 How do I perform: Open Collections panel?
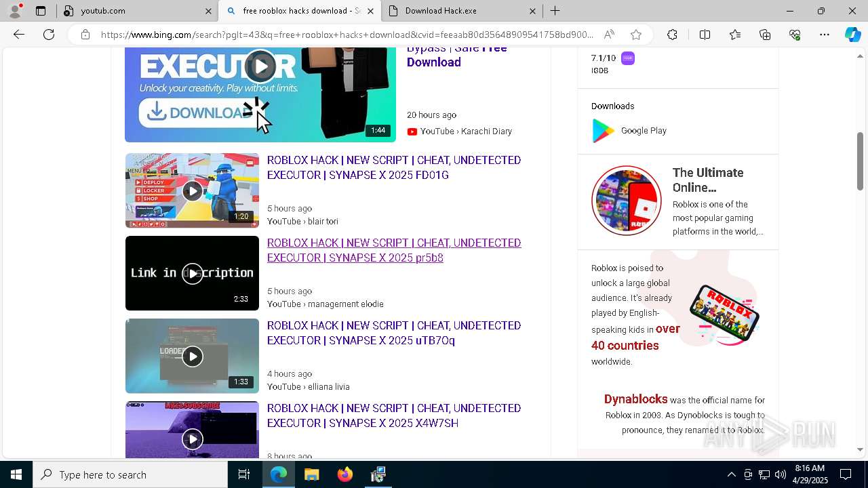click(x=765, y=35)
